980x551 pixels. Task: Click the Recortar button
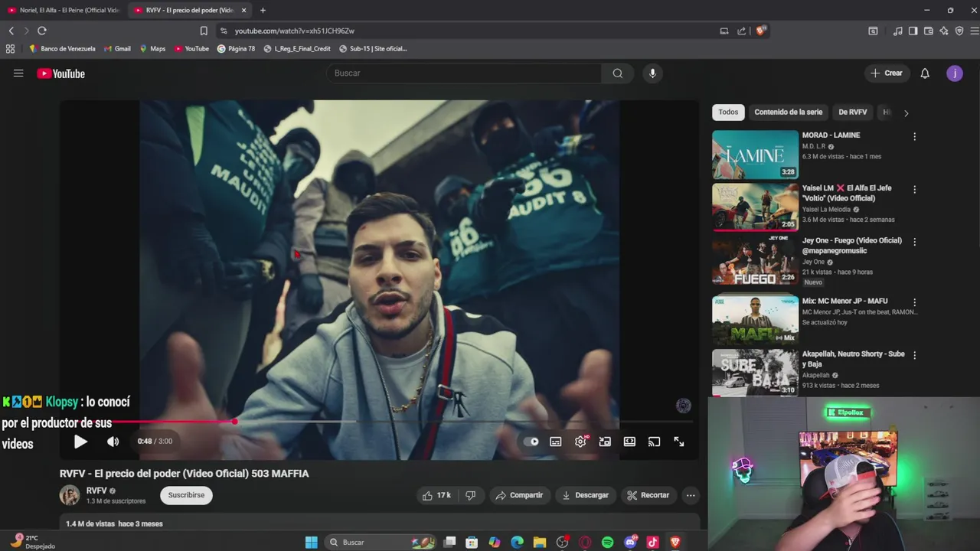pos(648,495)
